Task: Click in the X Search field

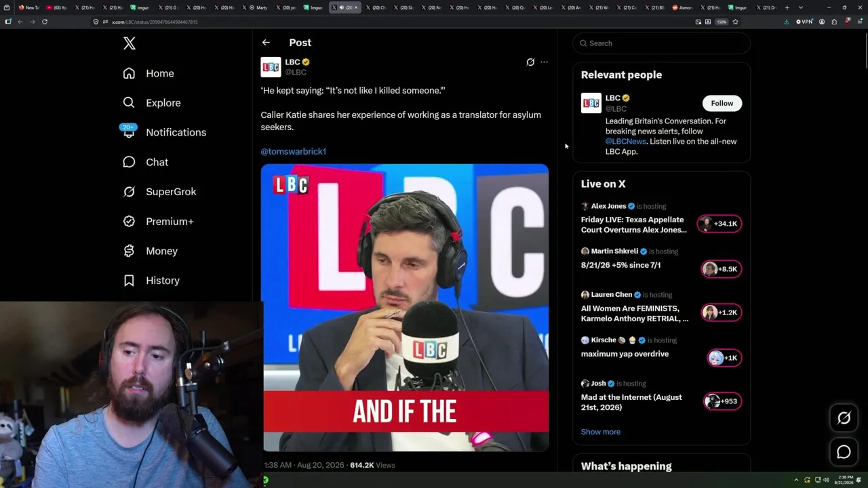Action: point(662,43)
